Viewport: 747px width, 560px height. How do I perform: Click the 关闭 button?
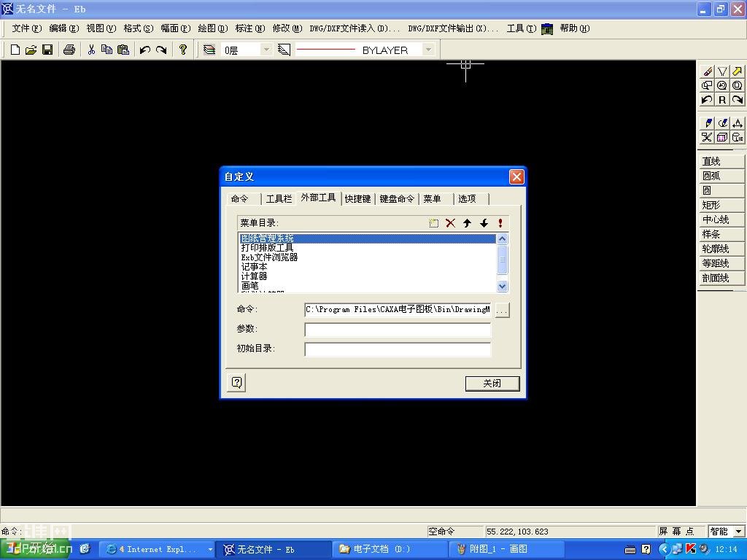[492, 384]
